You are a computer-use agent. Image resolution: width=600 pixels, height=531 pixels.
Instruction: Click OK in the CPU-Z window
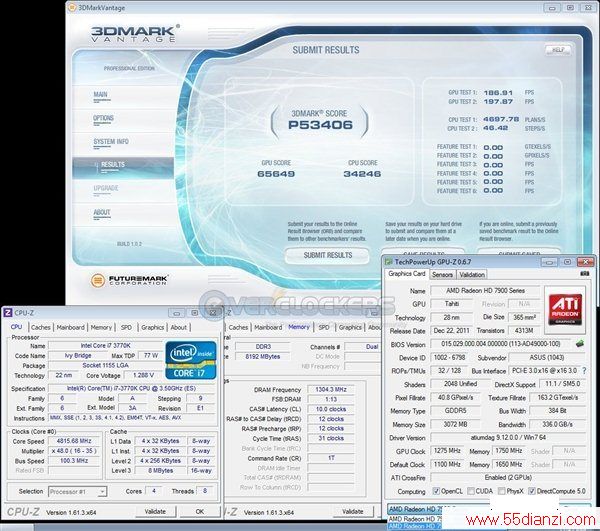(200, 511)
